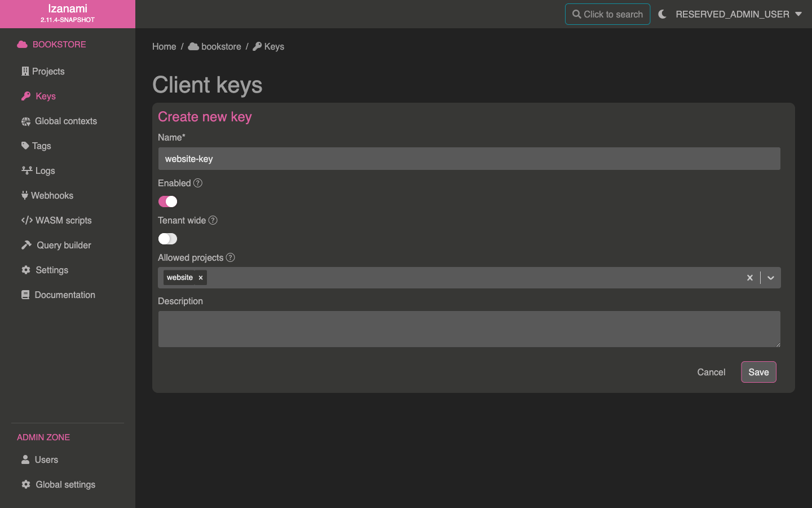Image resolution: width=812 pixels, height=508 pixels.
Task: Turn on the Tenant wide toggle
Action: (x=167, y=239)
